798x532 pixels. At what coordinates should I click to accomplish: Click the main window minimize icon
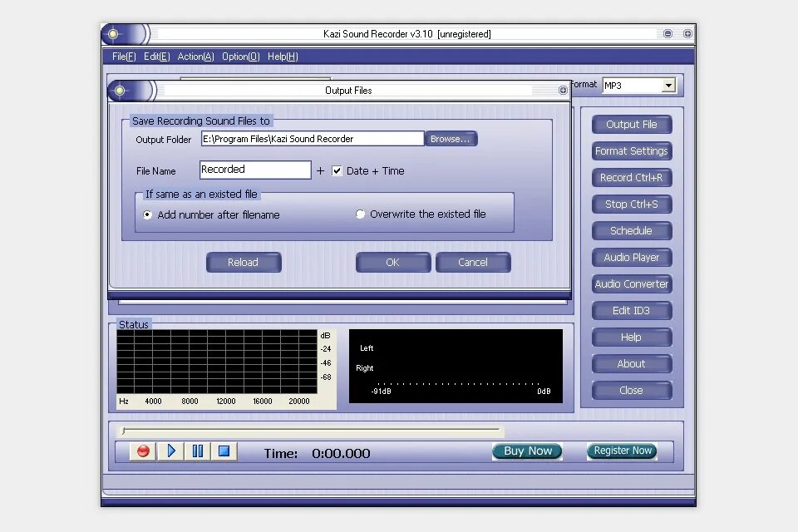tap(667, 33)
